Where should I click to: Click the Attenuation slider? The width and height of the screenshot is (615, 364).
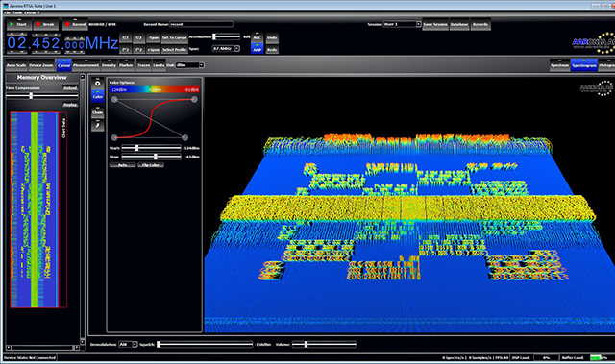coord(227,36)
